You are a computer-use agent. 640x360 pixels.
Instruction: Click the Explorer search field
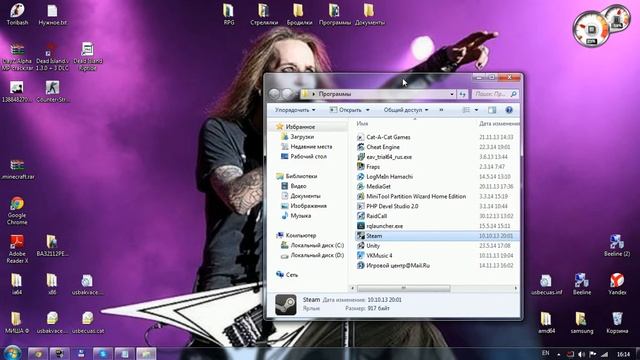click(495, 94)
